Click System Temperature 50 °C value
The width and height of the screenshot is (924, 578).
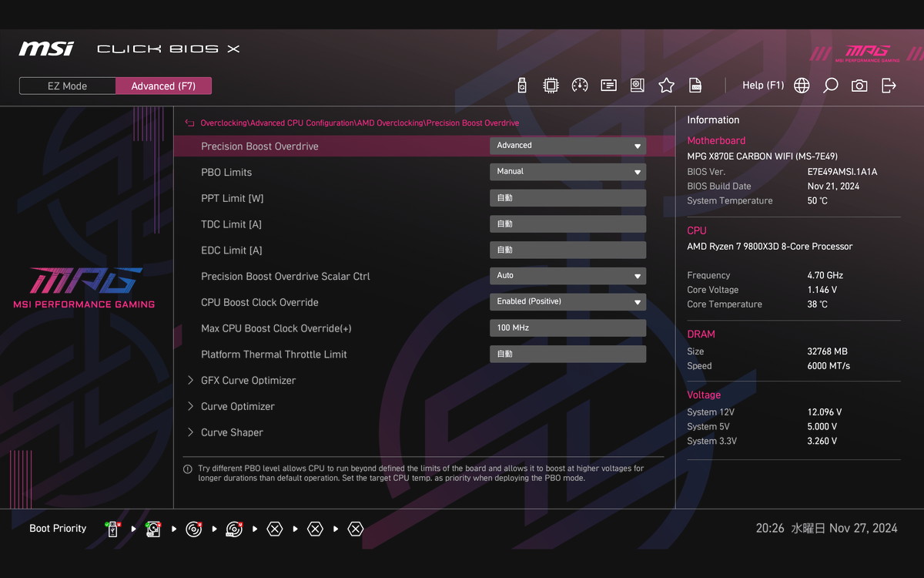coord(818,201)
